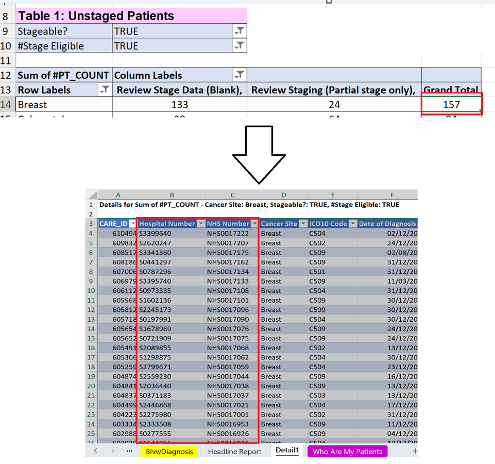This screenshot has width=495, height=464.
Task: Click the Date of Diagnosis column header
Action: pyautogui.click(x=387, y=223)
